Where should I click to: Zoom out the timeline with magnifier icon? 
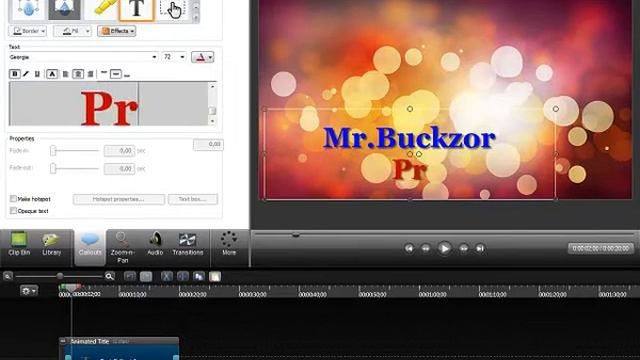click(8, 276)
